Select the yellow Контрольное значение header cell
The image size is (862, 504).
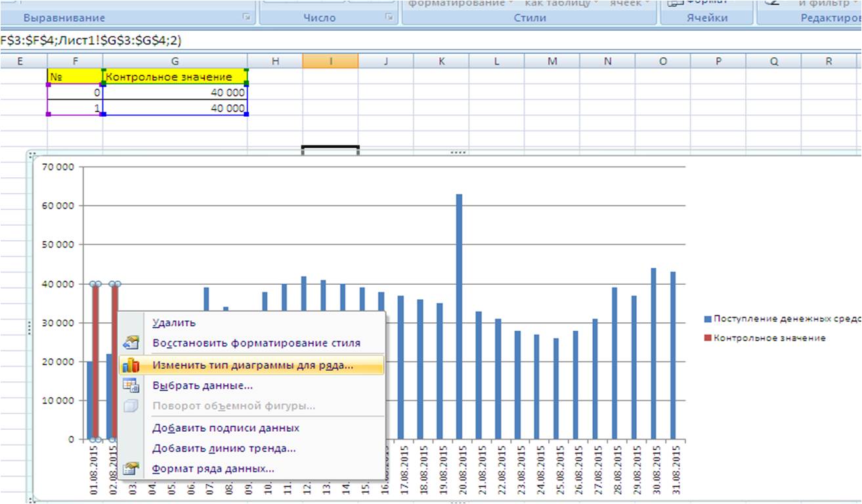pos(175,77)
